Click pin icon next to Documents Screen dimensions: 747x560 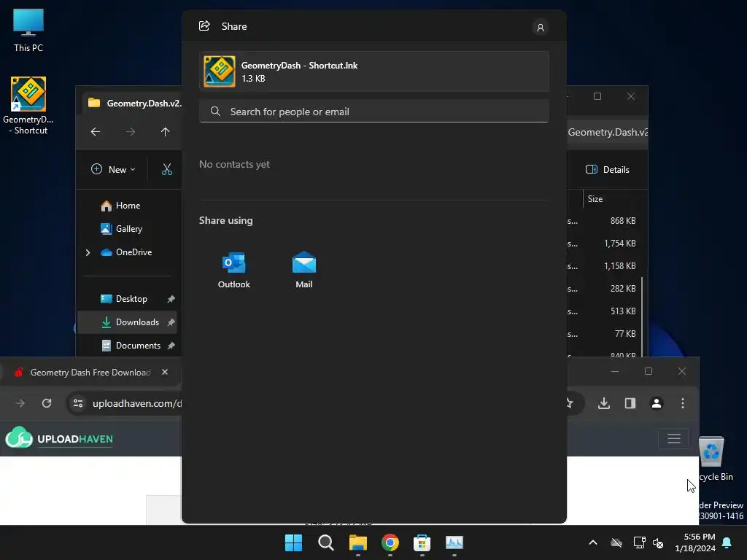[171, 346]
